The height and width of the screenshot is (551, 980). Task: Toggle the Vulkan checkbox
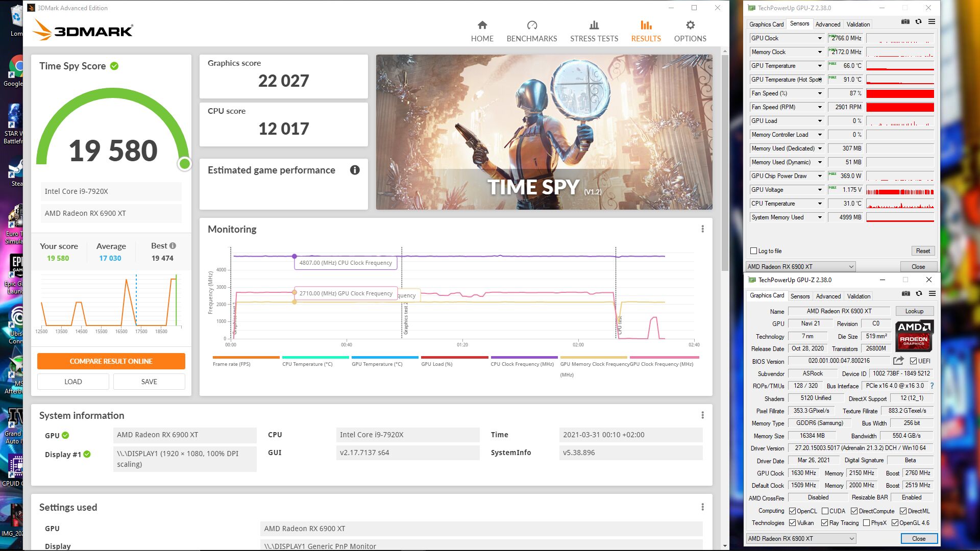pyautogui.click(x=792, y=523)
